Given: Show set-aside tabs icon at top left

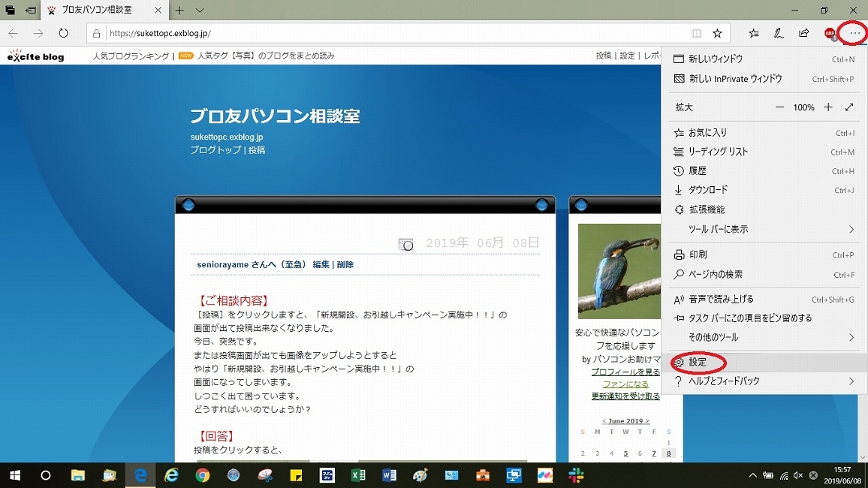Looking at the screenshot, I should (10, 10).
